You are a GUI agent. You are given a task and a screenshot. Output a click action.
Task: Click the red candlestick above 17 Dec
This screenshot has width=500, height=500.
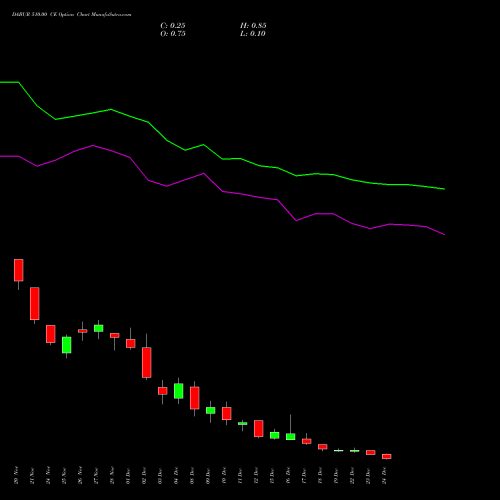(x=307, y=441)
